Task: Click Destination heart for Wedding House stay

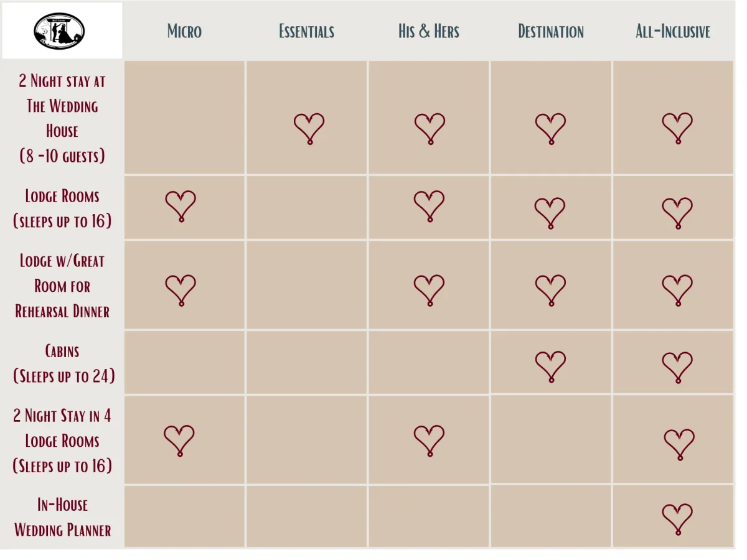Action: 551,129
